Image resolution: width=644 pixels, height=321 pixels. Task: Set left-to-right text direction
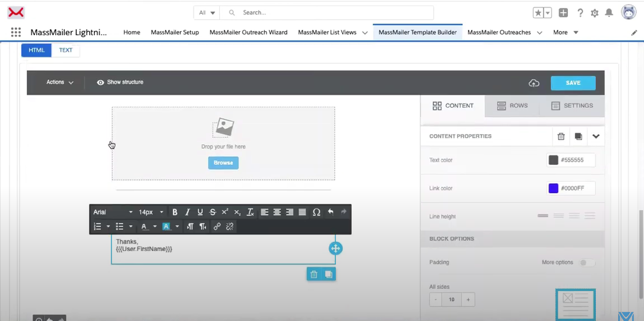click(190, 226)
